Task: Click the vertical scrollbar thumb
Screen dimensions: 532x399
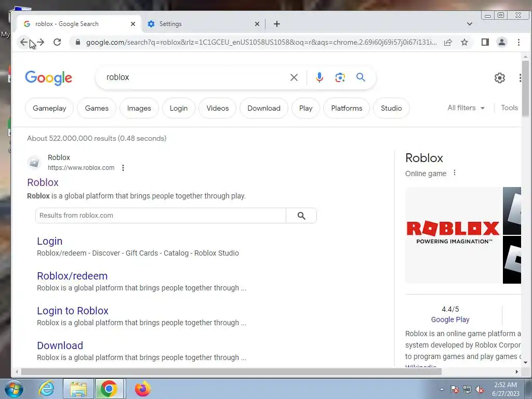Action: click(526, 88)
